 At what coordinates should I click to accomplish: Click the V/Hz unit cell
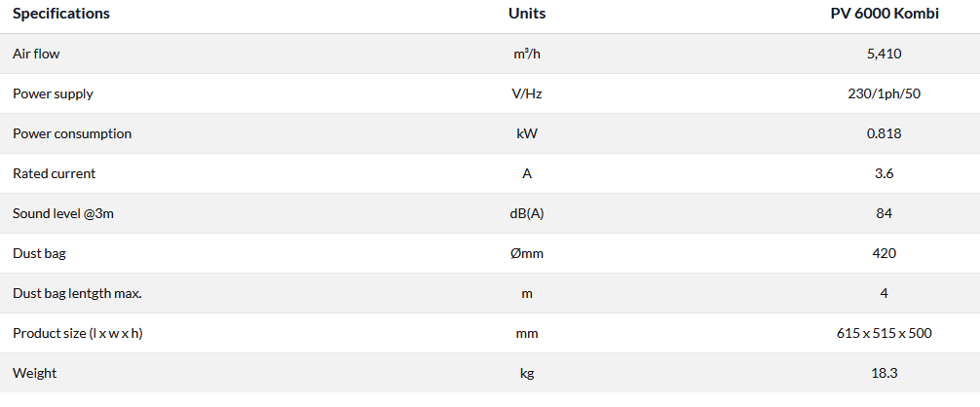pyautogui.click(x=527, y=93)
